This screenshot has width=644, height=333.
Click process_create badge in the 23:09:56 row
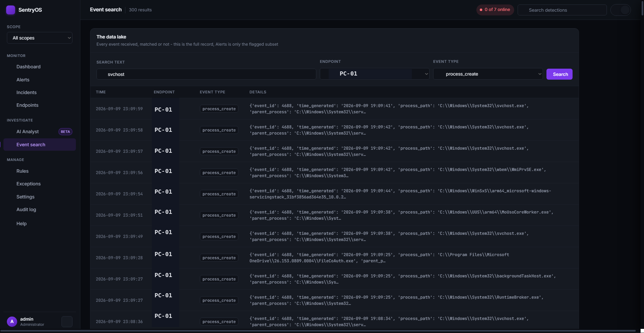pyautogui.click(x=219, y=173)
